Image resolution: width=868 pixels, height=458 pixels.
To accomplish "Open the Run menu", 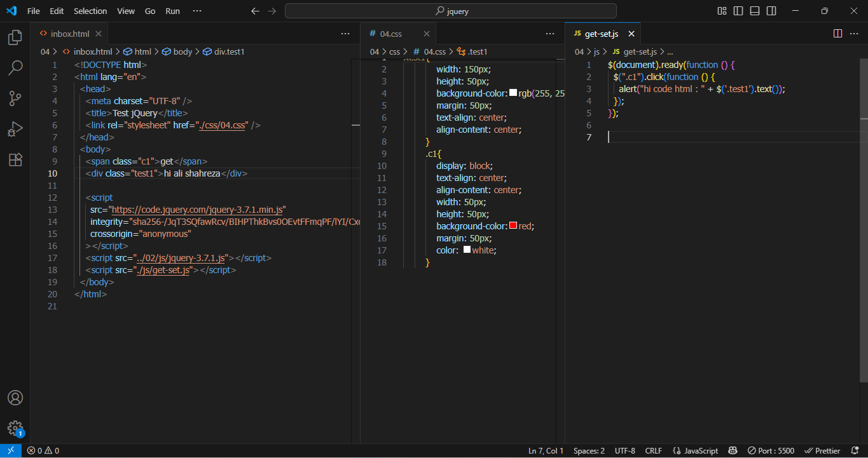I will [172, 11].
